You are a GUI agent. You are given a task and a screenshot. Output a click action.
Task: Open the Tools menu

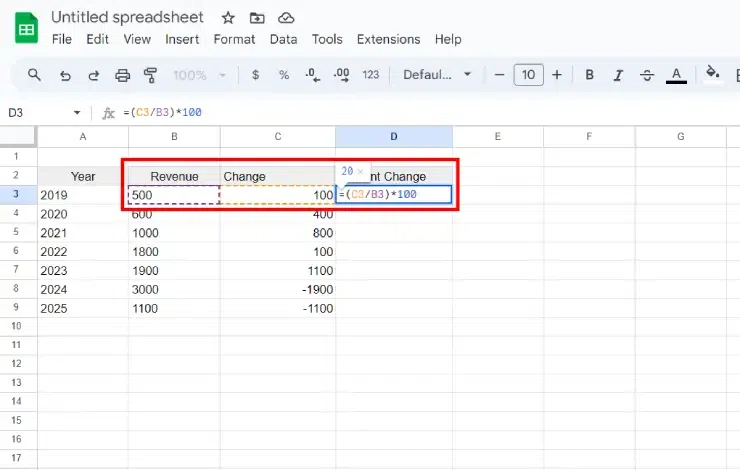(327, 39)
